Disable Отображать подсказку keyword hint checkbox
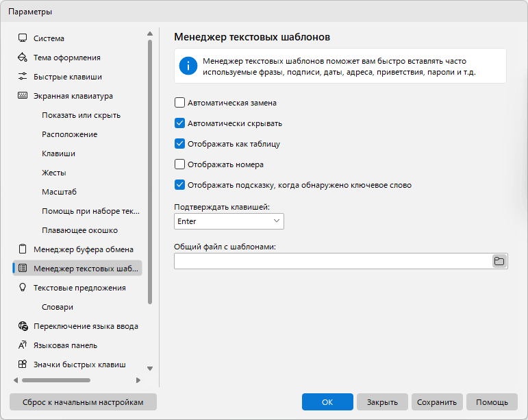The image size is (528, 420). click(x=179, y=185)
